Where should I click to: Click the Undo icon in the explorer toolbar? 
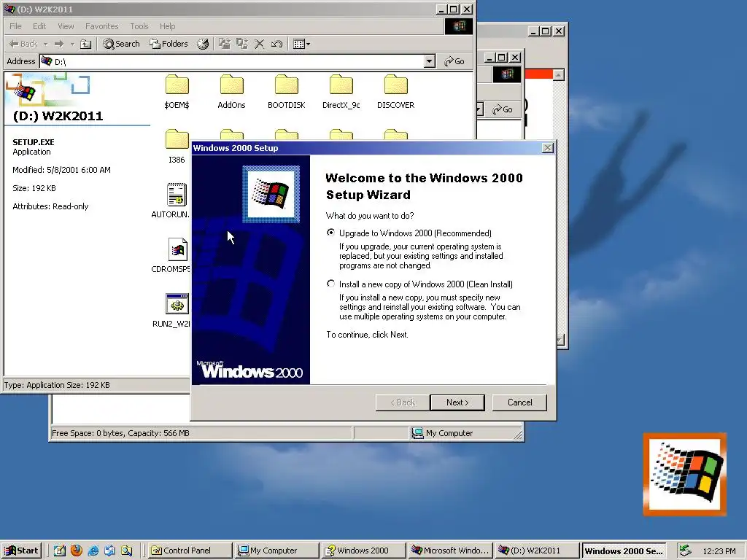point(276,44)
